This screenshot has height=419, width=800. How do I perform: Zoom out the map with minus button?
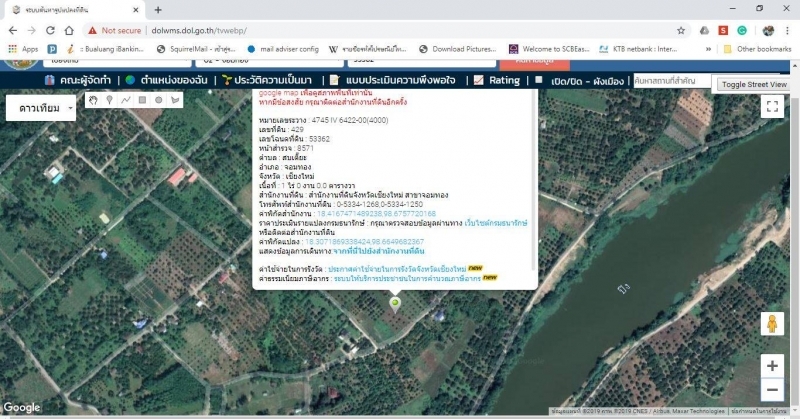(772, 390)
